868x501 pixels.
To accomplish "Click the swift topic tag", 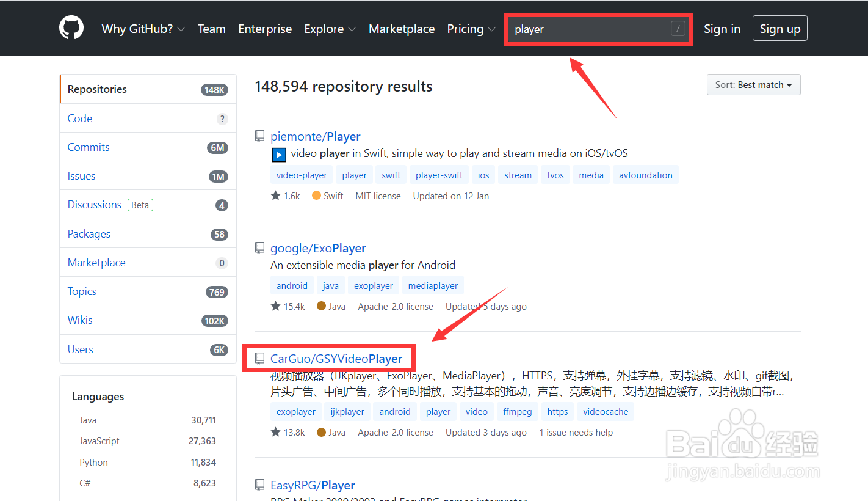I will click(391, 175).
